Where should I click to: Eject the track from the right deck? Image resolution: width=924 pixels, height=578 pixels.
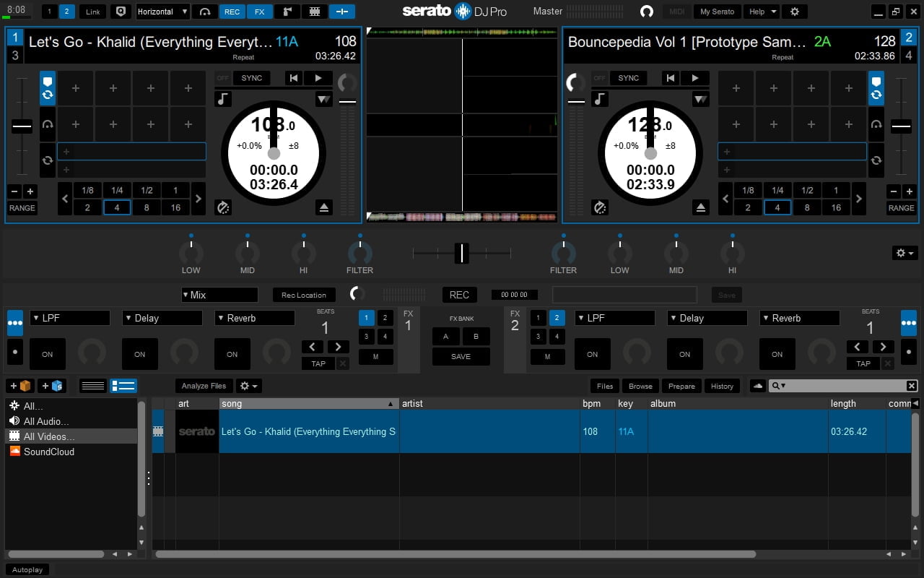[700, 208]
